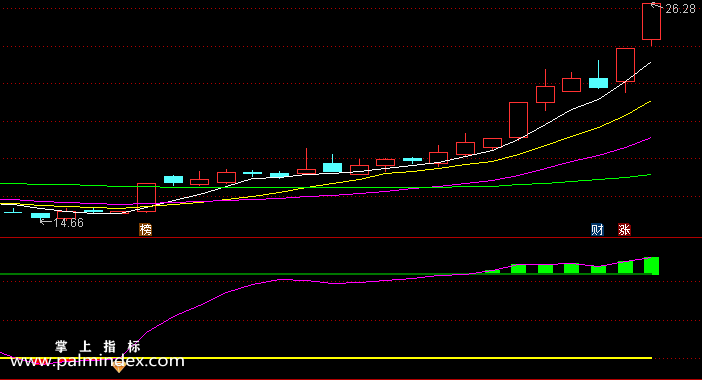
Task: Select the big red candle above 榜 marker
Action: pos(146,197)
